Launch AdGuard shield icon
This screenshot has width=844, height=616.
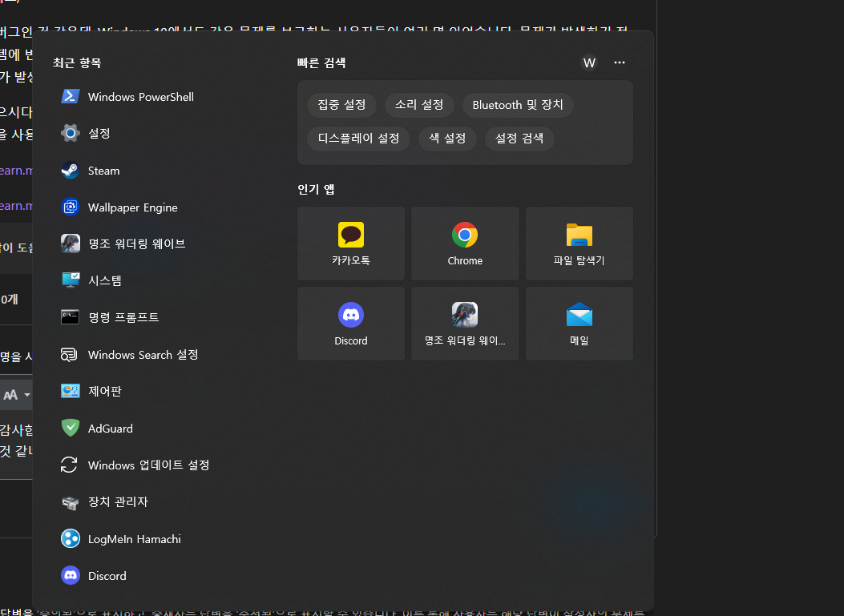point(71,429)
